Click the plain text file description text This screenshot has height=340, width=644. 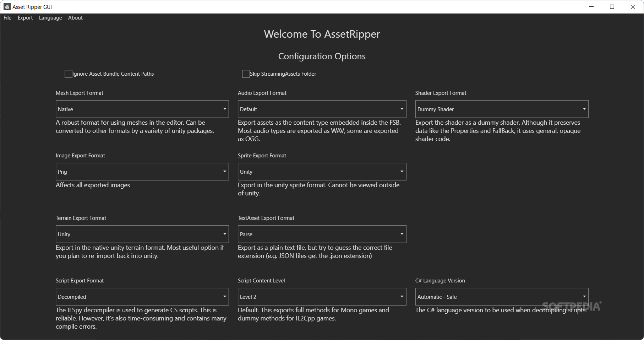pos(315,252)
